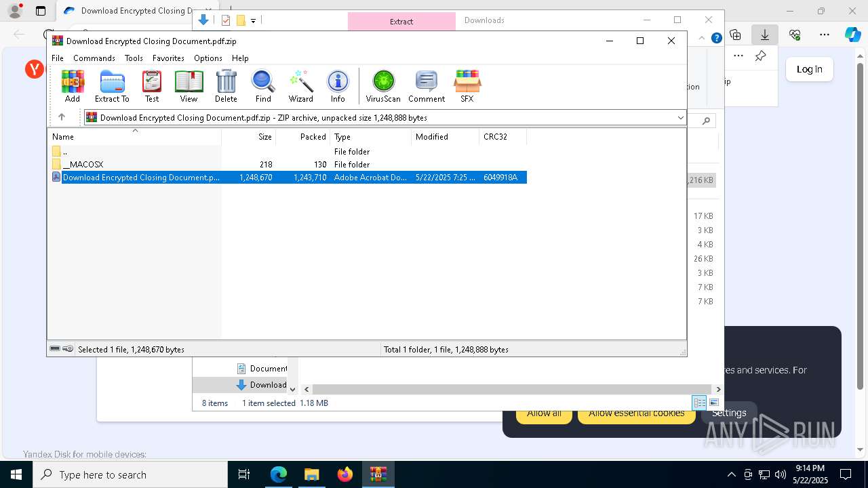868x488 pixels.
Task: Sort by the Packed column header
Action: point(303,137)
